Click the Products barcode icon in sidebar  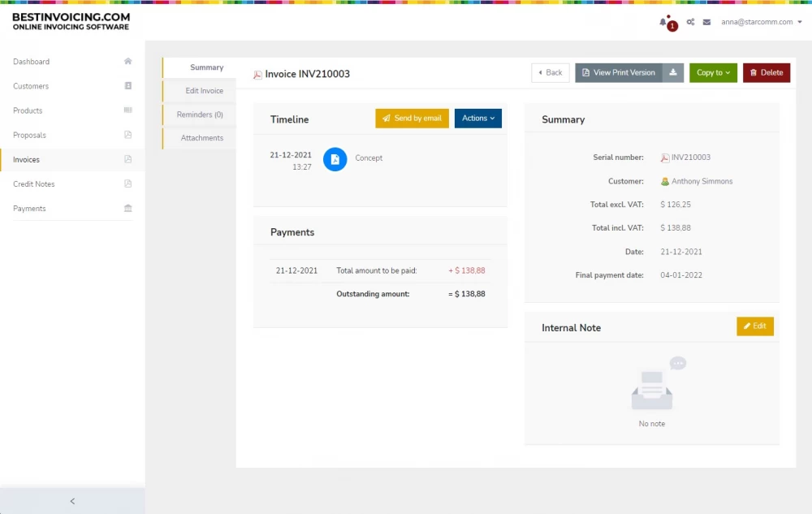pos(127,110)
